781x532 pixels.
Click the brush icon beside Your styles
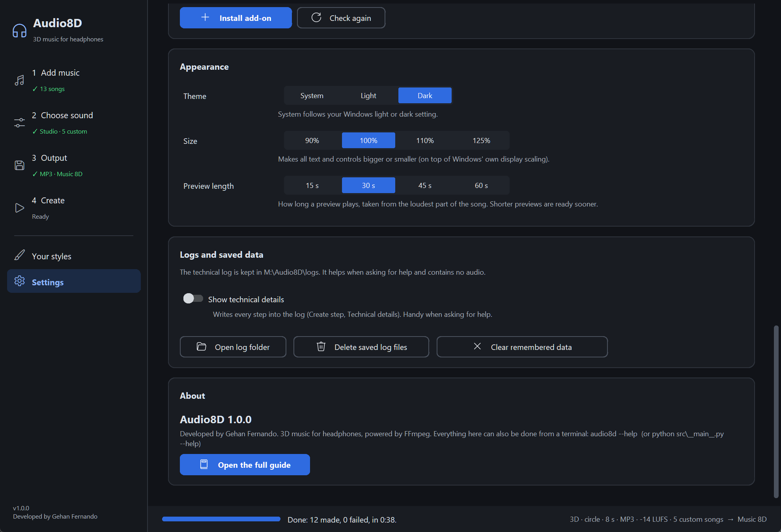19,255
